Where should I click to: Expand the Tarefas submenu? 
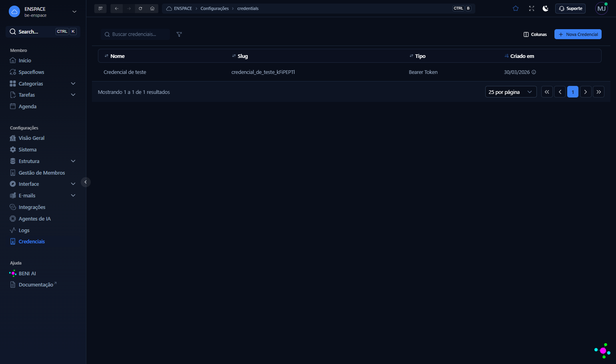point(73,95)
